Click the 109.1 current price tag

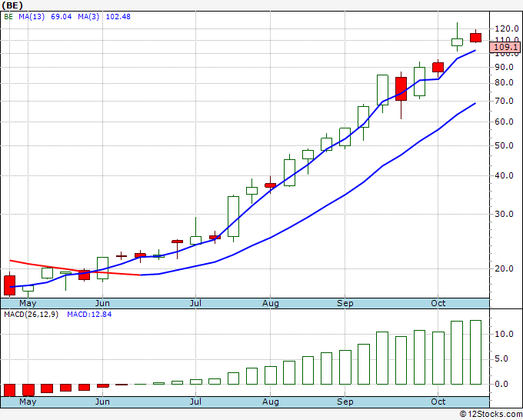[x=505, y=48]
